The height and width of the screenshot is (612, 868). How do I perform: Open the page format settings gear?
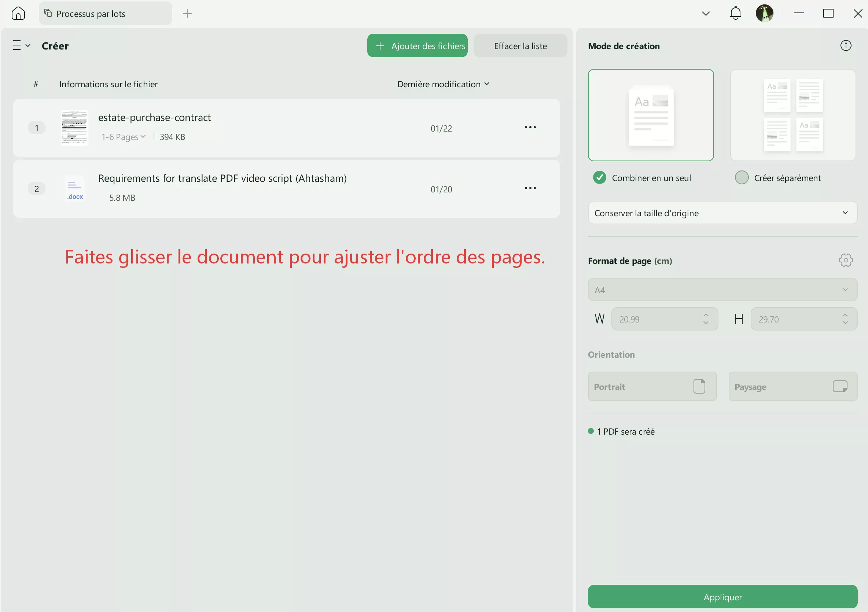[x=846, y=260]
